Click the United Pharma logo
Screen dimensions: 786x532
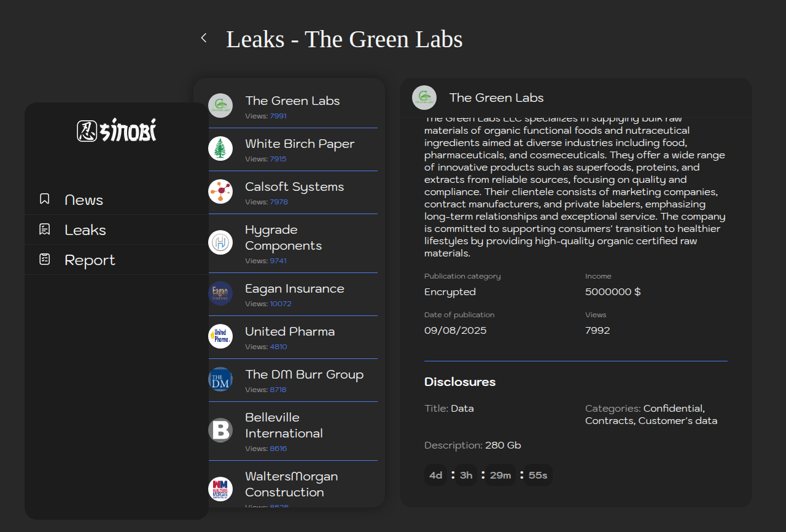(x=220, y=336)
